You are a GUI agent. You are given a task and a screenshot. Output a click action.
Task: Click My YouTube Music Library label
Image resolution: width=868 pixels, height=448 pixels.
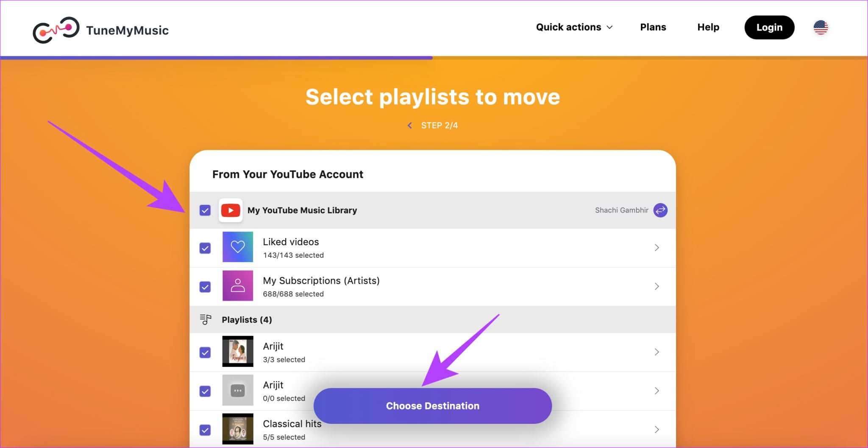click(x=302, y=210)
